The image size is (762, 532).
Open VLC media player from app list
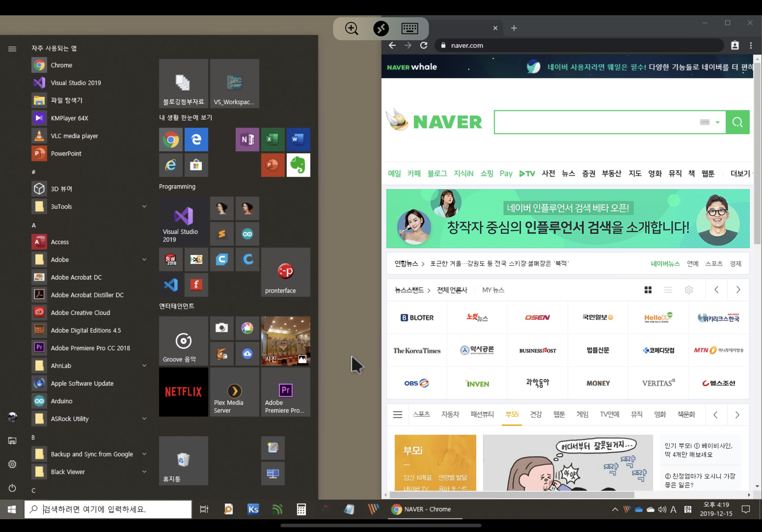[74, 136]
